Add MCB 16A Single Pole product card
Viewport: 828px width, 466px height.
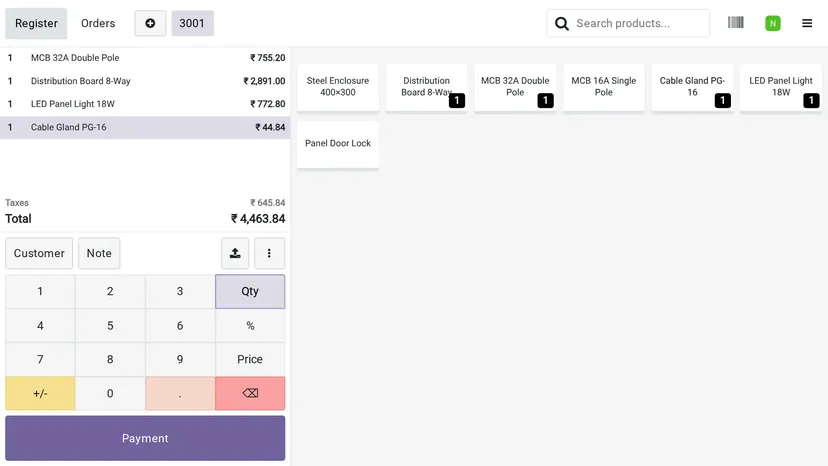click(x=604, y=87)
